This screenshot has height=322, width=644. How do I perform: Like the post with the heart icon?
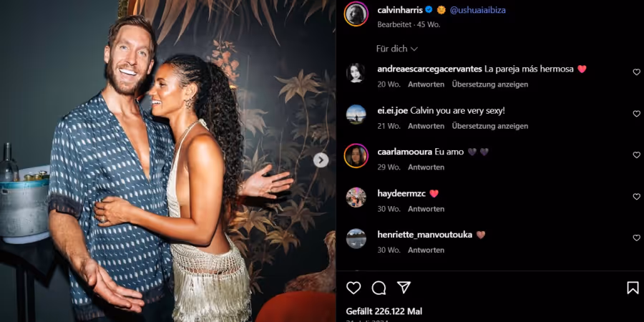click(x=353, y=288)
